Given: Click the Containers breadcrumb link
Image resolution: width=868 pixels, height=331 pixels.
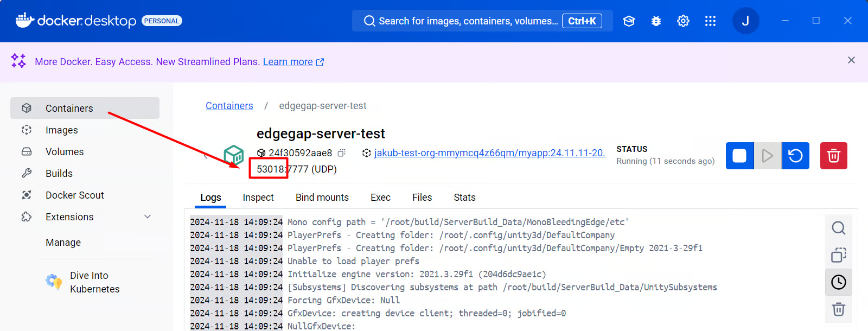Looking at the screenshot, I should coord(229,106).
